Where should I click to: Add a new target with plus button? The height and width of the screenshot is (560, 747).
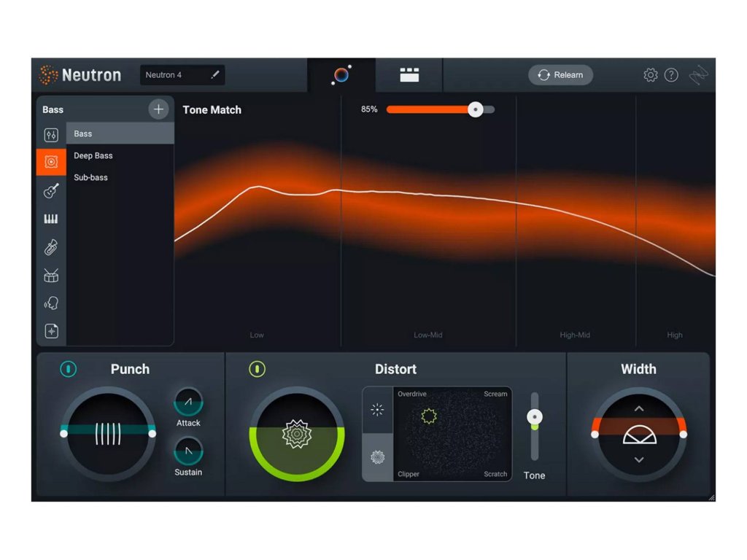158,109
